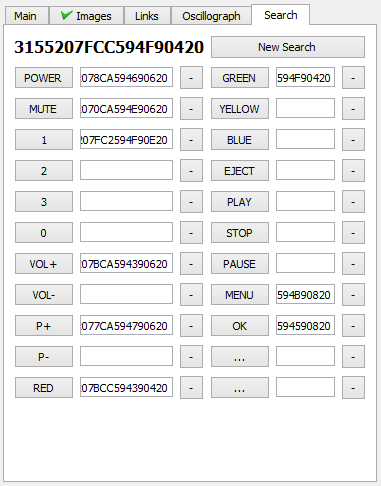Switch to the Images tab
This screenshot has width=381, height=486.
click(x=87, y=16)
